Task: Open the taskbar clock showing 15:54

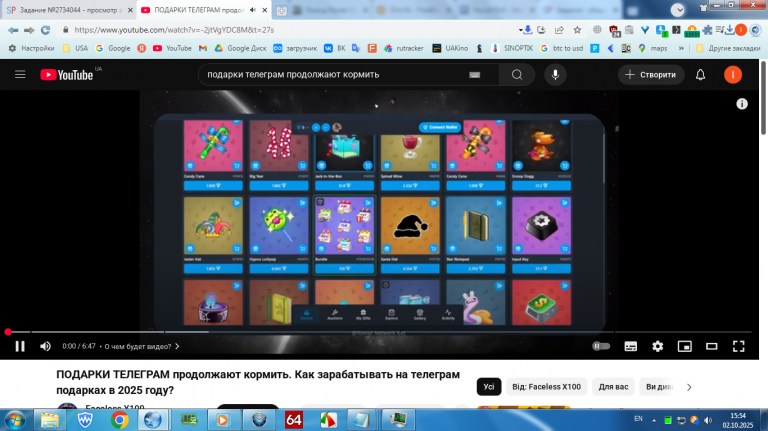Action: 738,420
